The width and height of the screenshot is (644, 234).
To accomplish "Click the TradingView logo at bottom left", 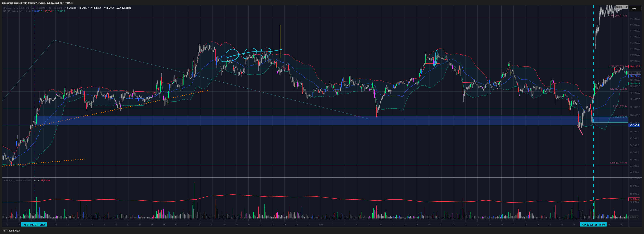I will click(11, 231).
